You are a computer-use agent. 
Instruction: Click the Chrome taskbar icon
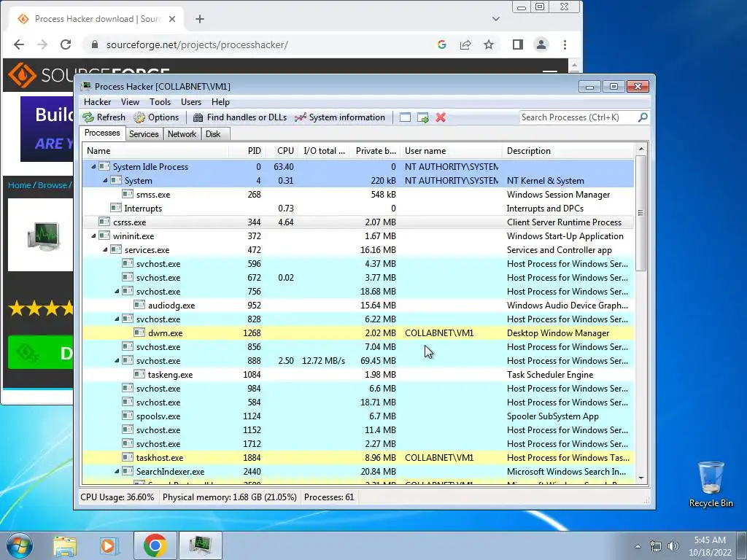coord(155,545)
